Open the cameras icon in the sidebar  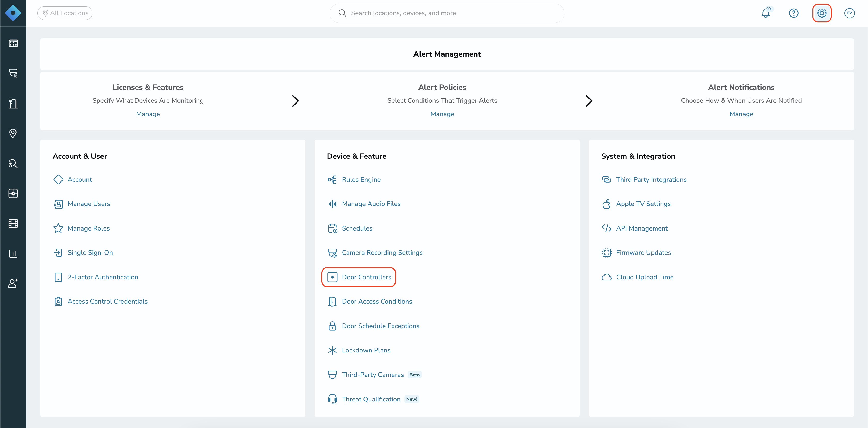click(13, 73)
